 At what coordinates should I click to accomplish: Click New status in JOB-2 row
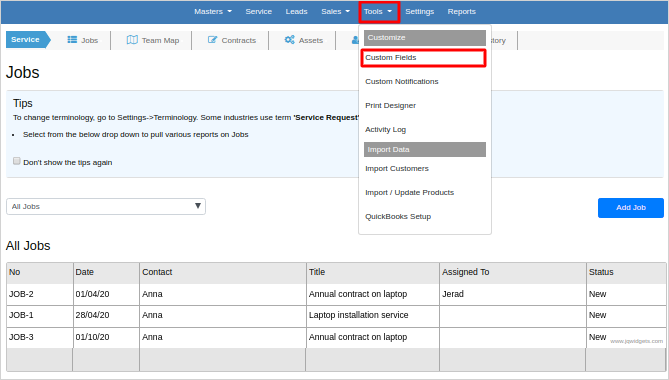pos(626,294)
